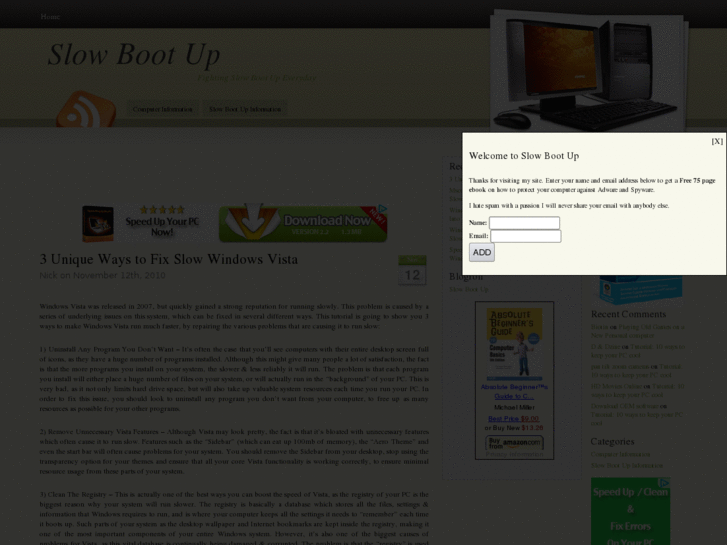Open the orange RSS feed icon

[x=86, y=109]
